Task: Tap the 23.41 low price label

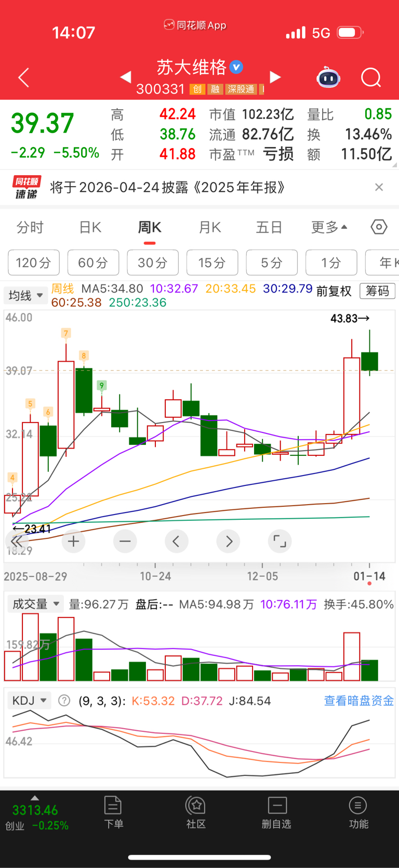Action: (x=31, y=529)
